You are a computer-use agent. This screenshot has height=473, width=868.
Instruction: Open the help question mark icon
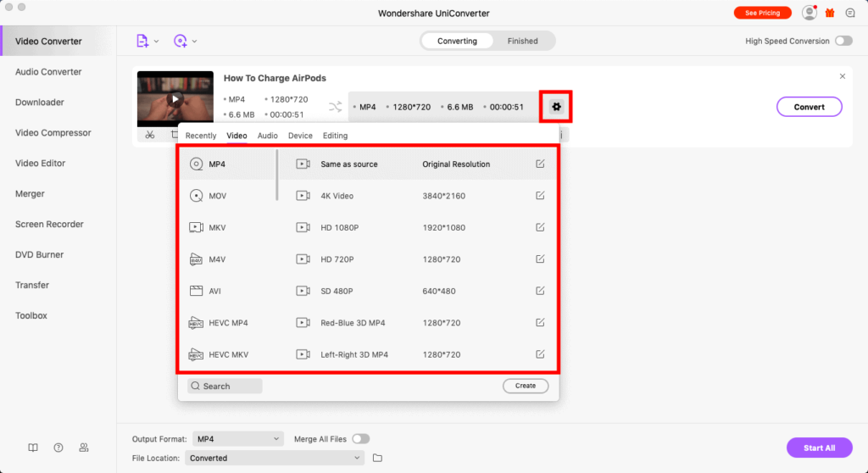58,448
